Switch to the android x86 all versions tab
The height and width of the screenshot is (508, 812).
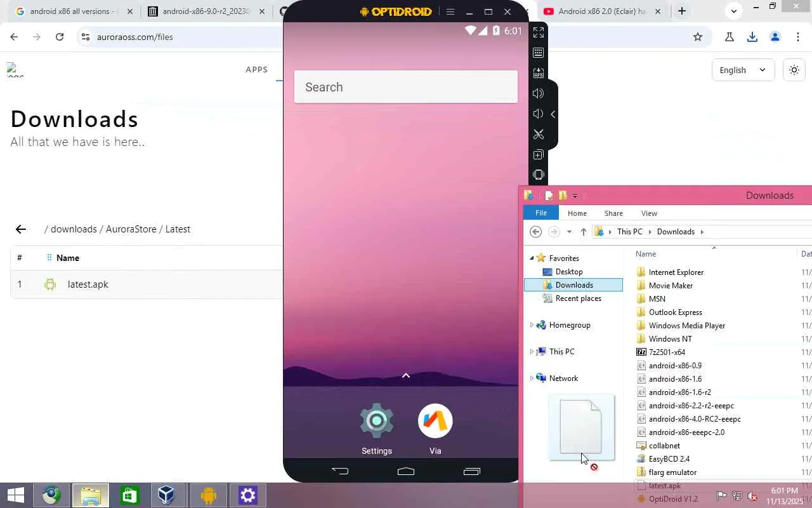point(74,11)
